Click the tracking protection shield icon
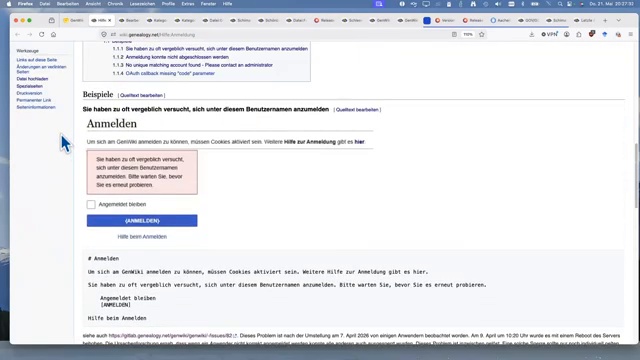 point(104,35)
